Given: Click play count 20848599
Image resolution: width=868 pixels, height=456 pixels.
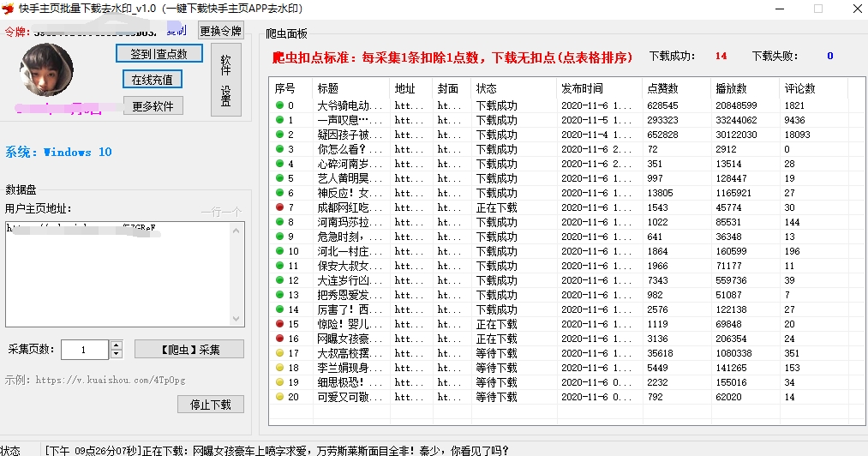Looking at the screenshot, I should pyautogui.click(x=736, y=105).
